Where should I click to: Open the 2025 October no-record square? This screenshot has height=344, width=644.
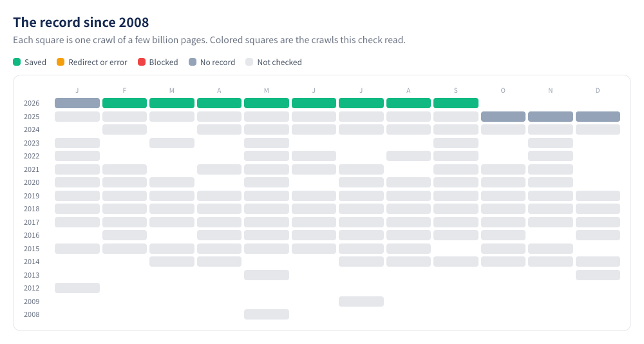503,117
